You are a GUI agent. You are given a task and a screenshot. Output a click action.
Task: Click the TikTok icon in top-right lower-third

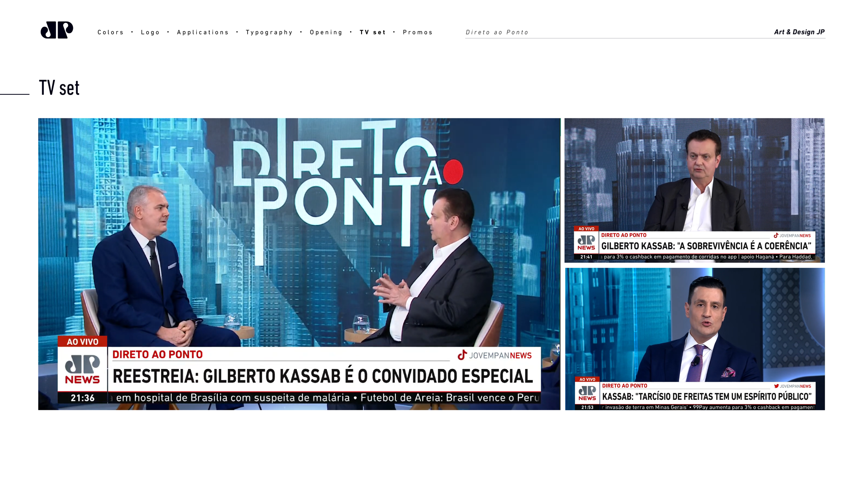(776, 235)
